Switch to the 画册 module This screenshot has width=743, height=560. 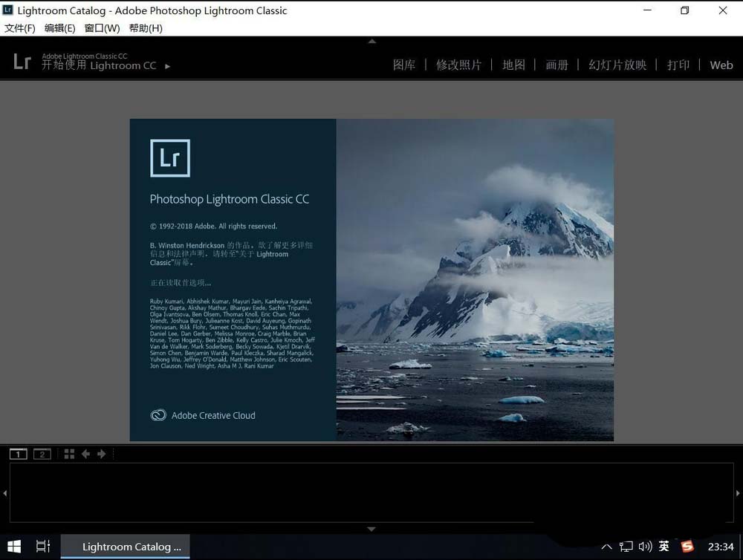[557, 65]
